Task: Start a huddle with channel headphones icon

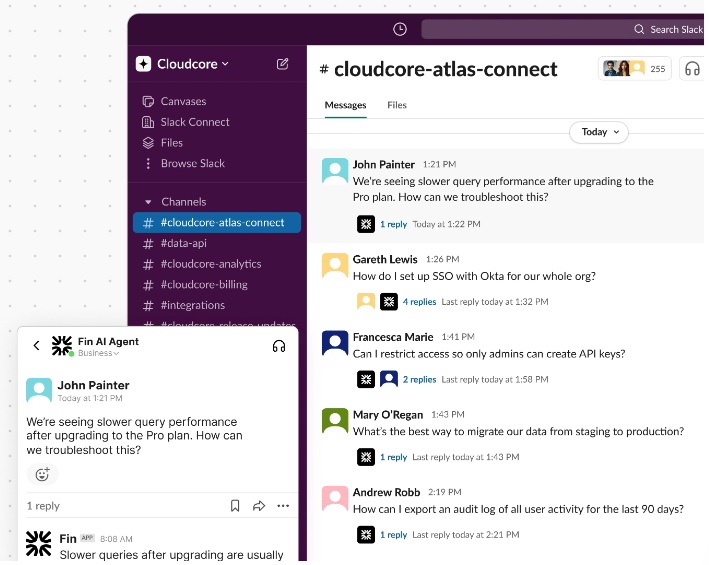Action: [691, 69]
